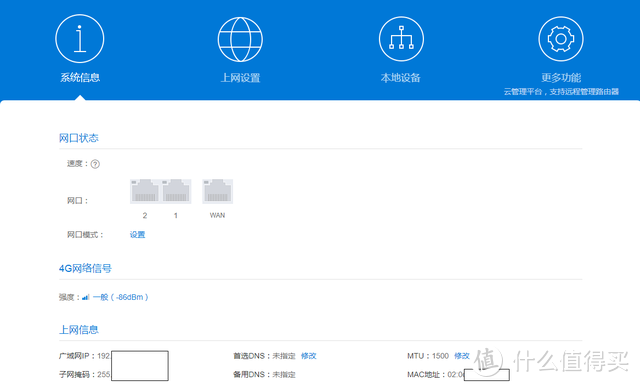This screenshot has width=640, height=387.
Task: Open the 本地设备 network tree icon
Action: click(401, 39)
